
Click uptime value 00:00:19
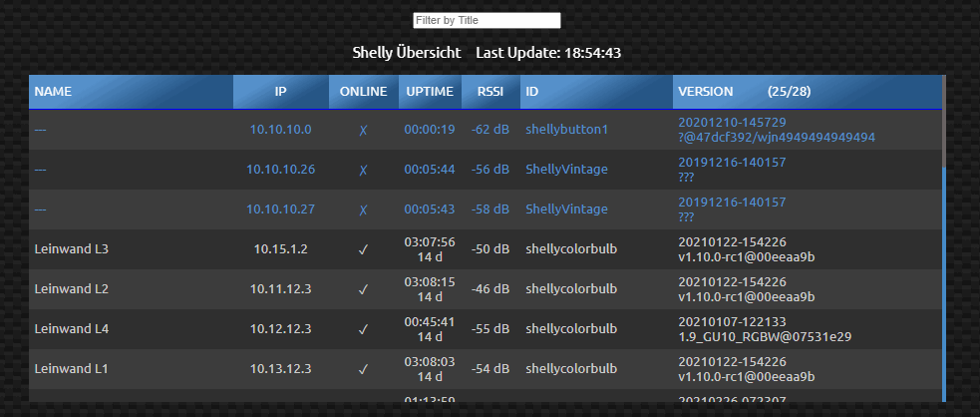(x=430, y=130)
